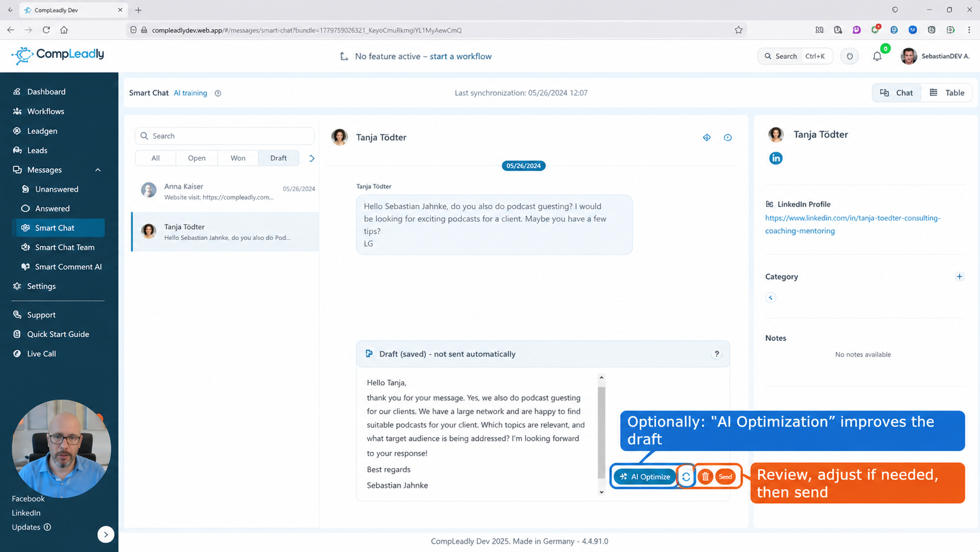This screenshot has width=980, height=552.
Task: Click the start a workflow link
Action: pos(461,56)
